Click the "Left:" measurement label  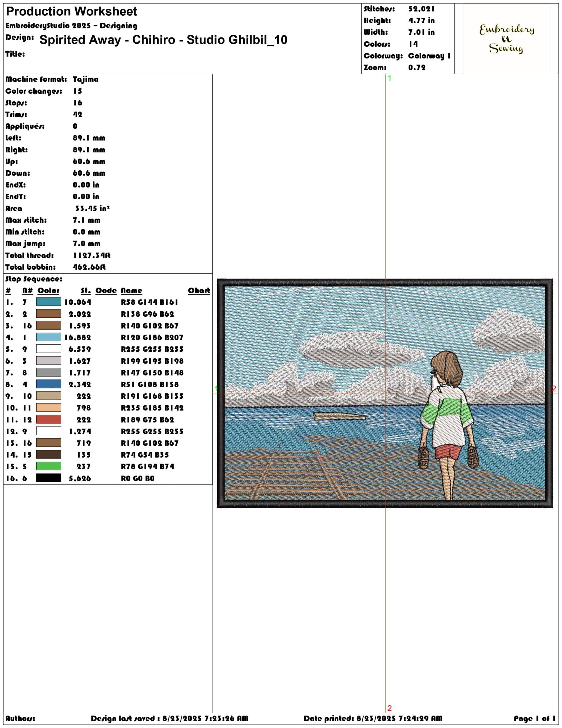[x=13, y=138]
